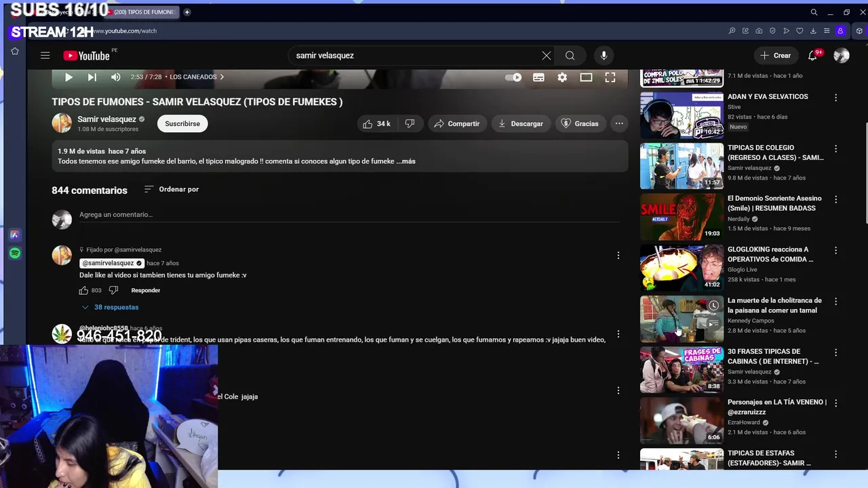
Task: Expand 38 respuestas replies
Action: point(111,307)
